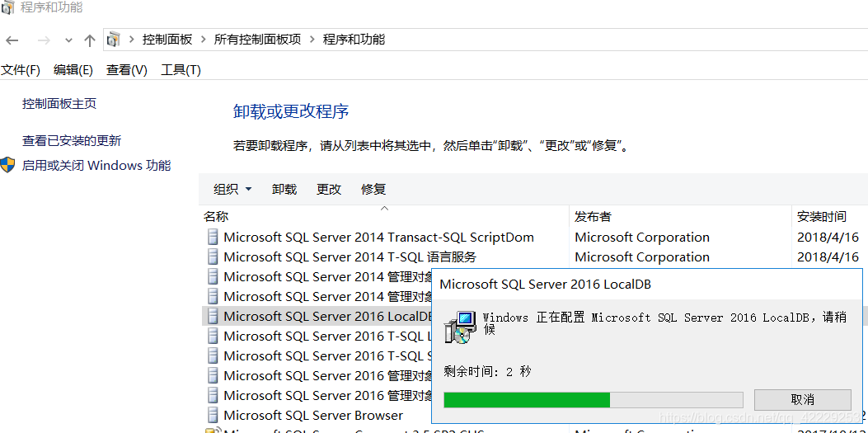
Task: Click the forward navigation arrow
Action: click(44, 40)
